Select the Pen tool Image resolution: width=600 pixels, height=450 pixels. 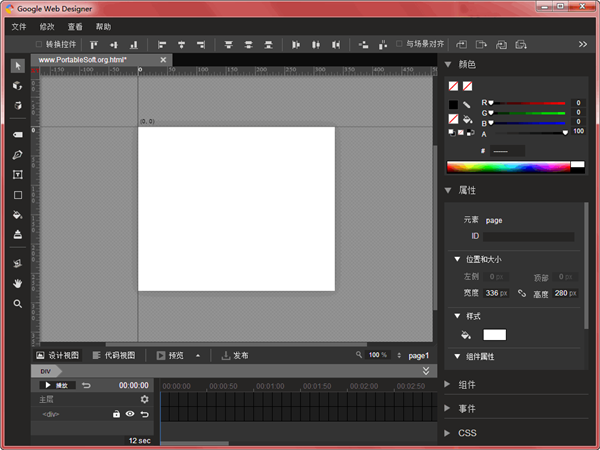tap(18, 155)
